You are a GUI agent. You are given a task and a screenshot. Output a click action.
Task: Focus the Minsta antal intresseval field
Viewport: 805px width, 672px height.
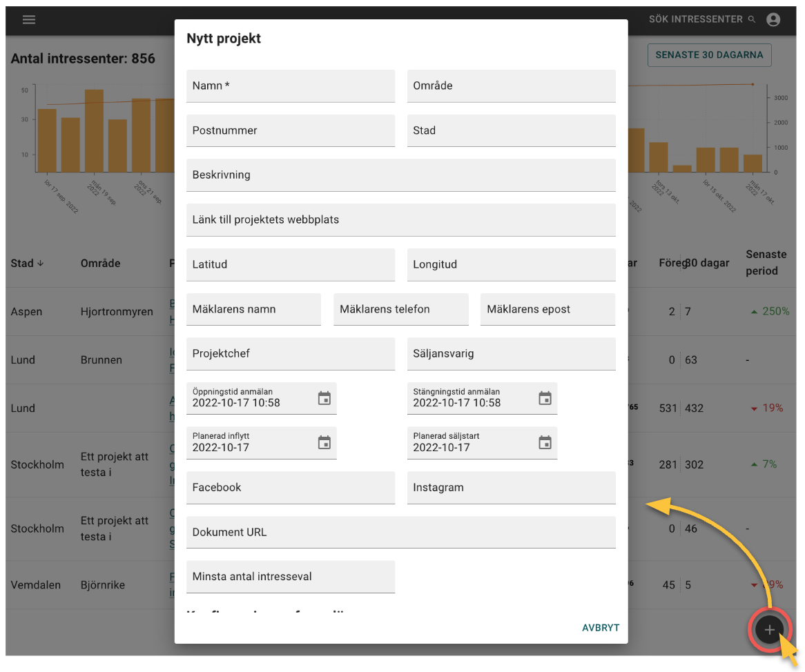coord(291,577)
